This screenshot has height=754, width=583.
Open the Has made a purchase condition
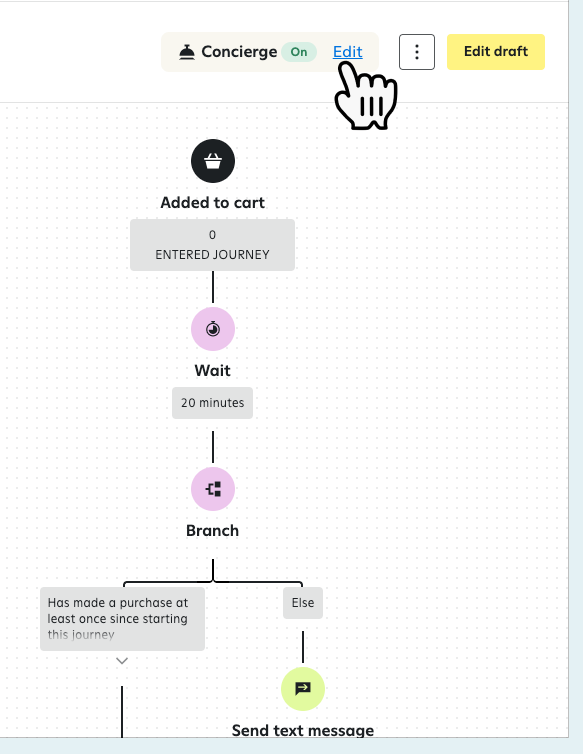pos(122,619)
